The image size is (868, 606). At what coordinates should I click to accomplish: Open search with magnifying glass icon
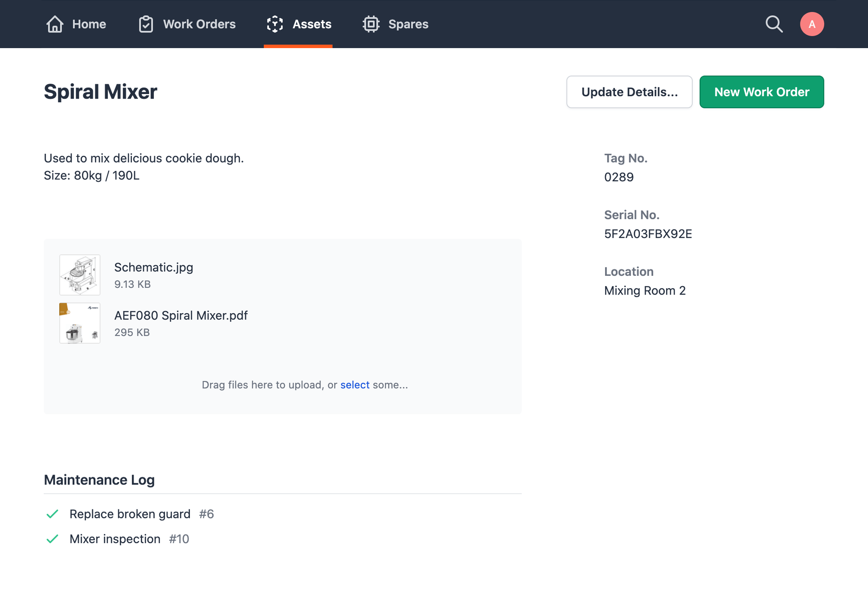click(774, 24)
